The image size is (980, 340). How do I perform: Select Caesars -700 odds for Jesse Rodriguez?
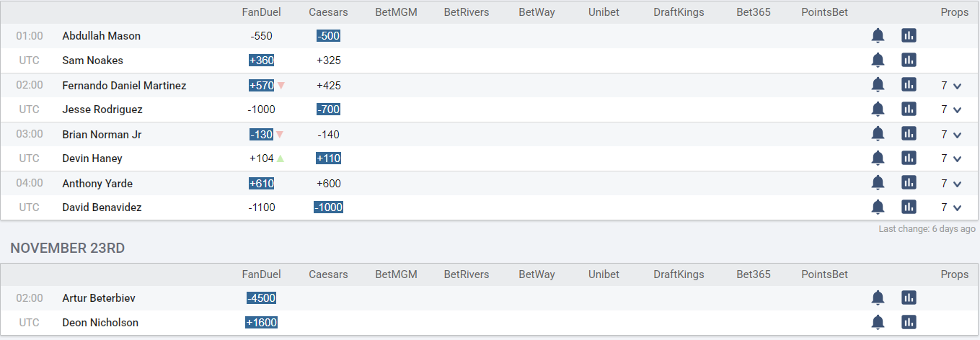328,109
